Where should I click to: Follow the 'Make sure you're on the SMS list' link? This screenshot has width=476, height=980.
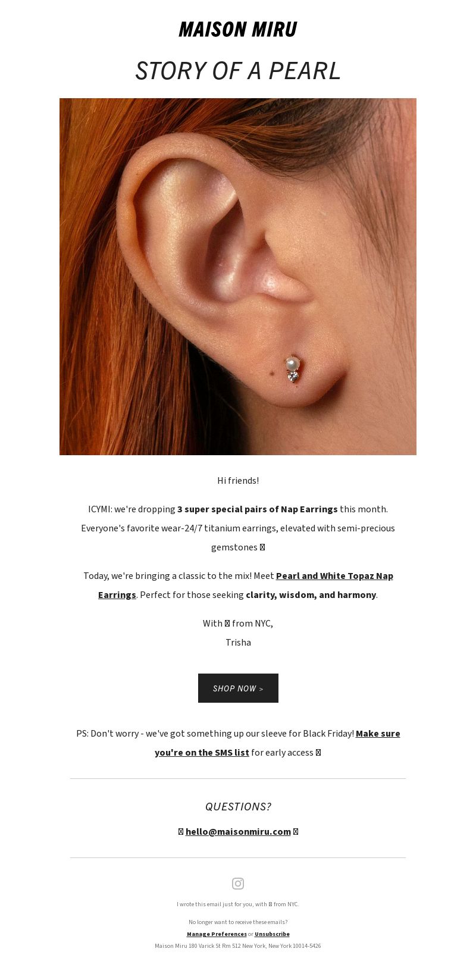(277, 743)
